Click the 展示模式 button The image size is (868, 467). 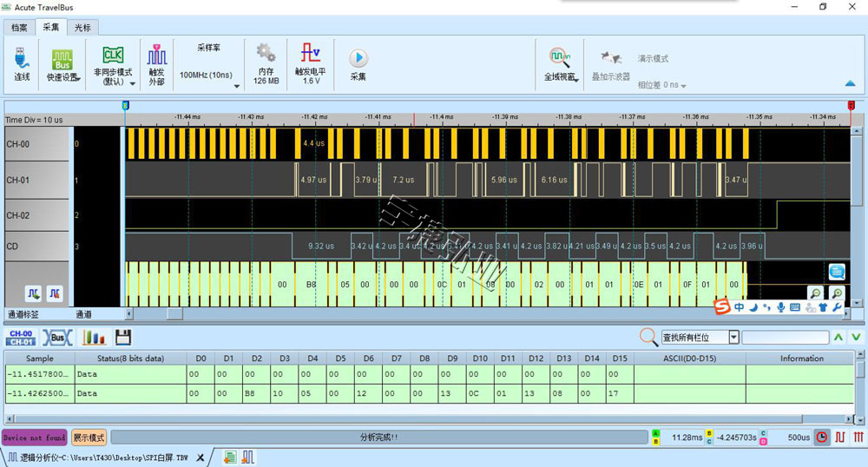point(89,437)
